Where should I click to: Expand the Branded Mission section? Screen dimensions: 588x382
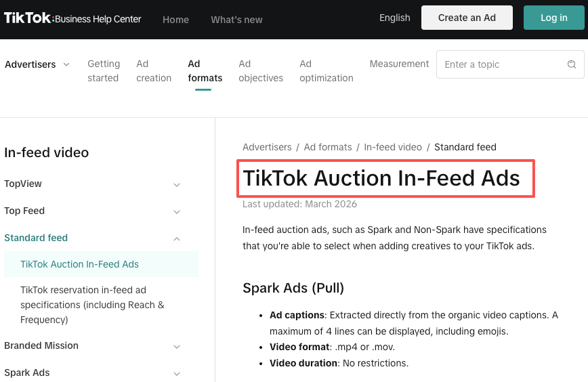(177, 346)
